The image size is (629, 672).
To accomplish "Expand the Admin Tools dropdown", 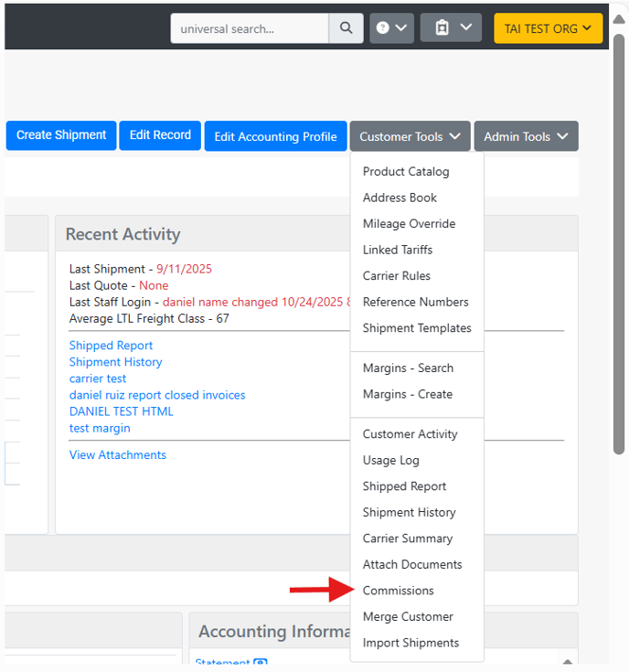I will [x=526, y=136].
